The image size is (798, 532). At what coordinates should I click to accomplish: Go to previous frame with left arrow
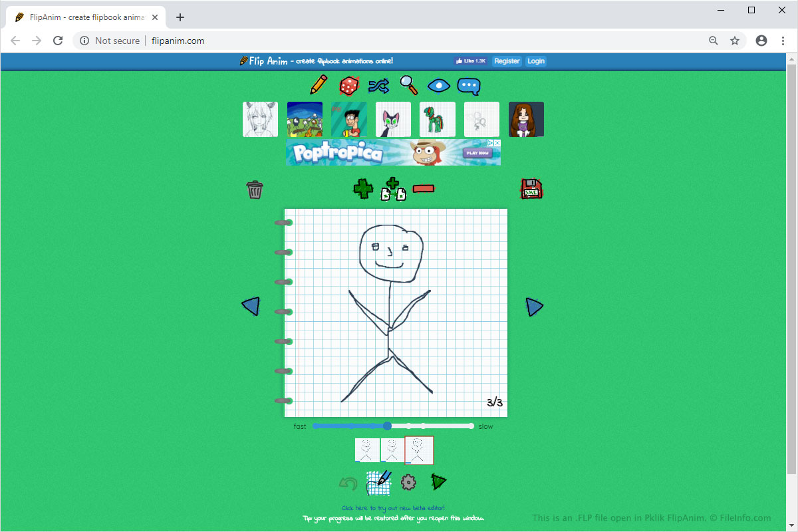click(251, 307)
